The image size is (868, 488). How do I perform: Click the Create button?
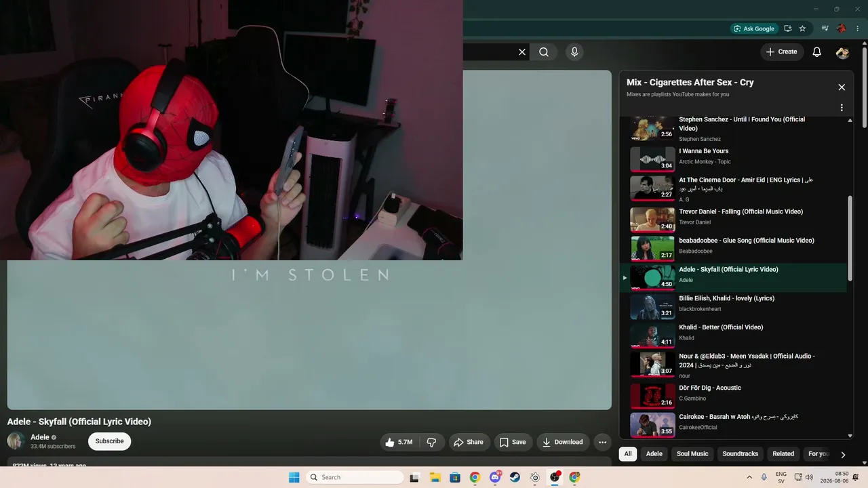coord(782,52)
